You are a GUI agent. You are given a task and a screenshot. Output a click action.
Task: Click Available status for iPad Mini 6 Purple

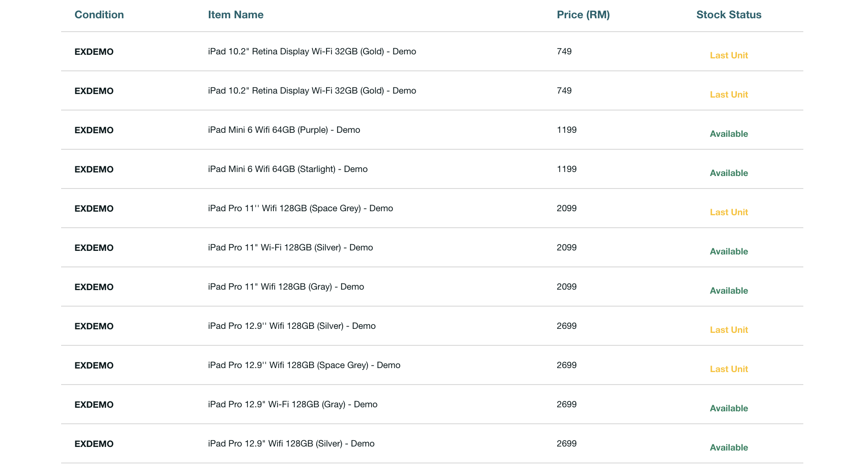point(728,134)
